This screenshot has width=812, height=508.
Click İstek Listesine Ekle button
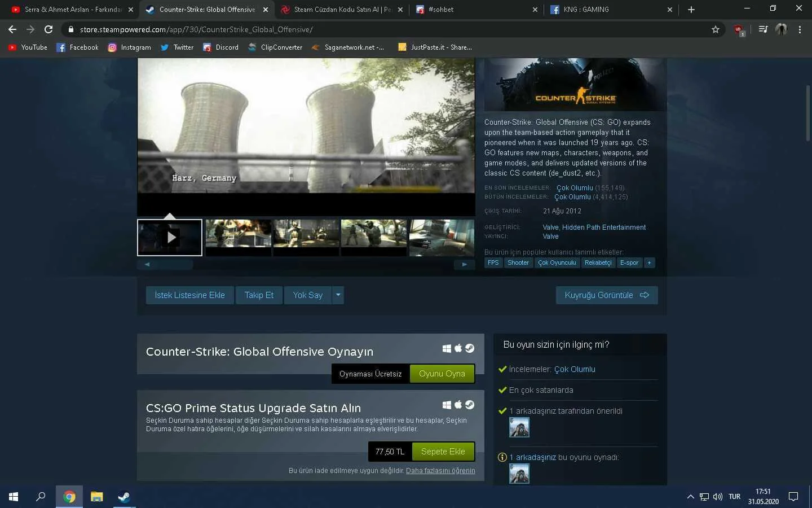click(x=190, y=295)
